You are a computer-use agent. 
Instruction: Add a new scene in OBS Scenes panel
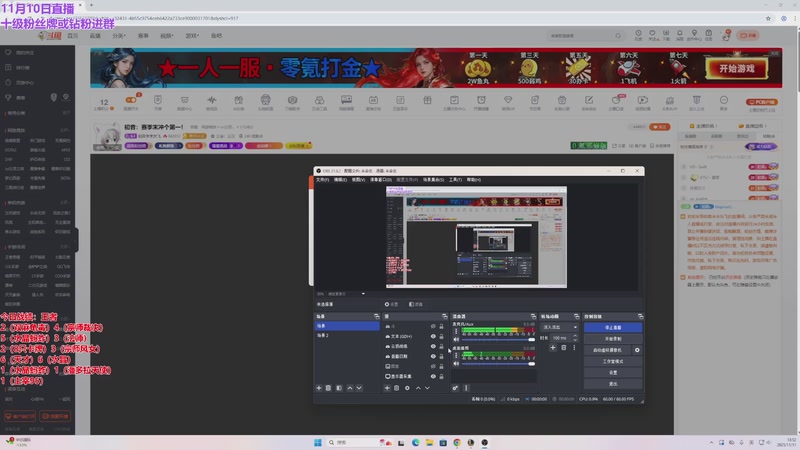(319, 388)
